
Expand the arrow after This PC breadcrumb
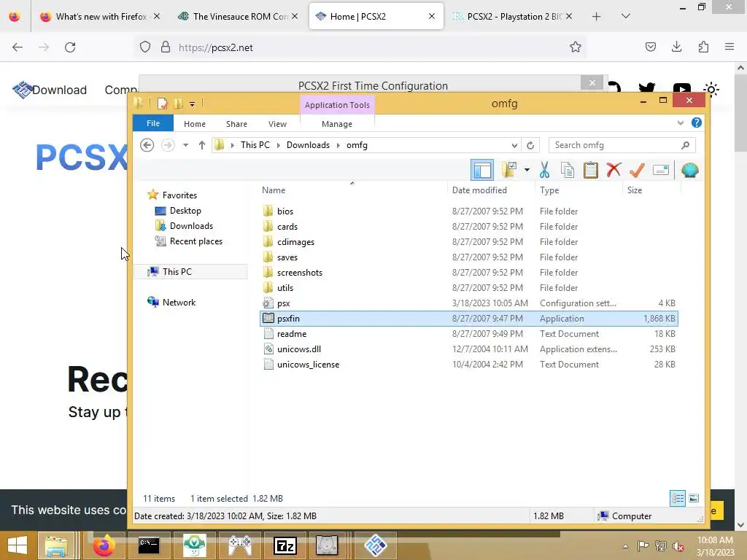tap(278, 145)
